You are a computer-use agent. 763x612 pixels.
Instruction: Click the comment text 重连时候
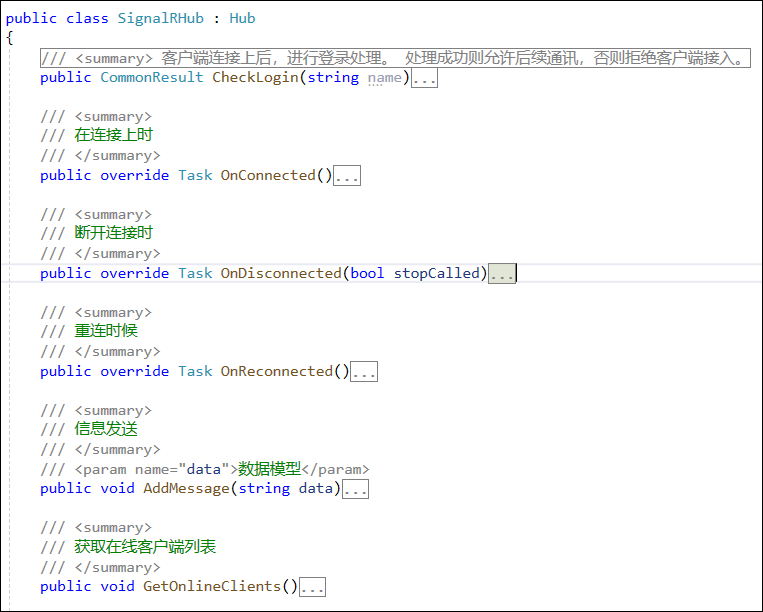(106, 331)
